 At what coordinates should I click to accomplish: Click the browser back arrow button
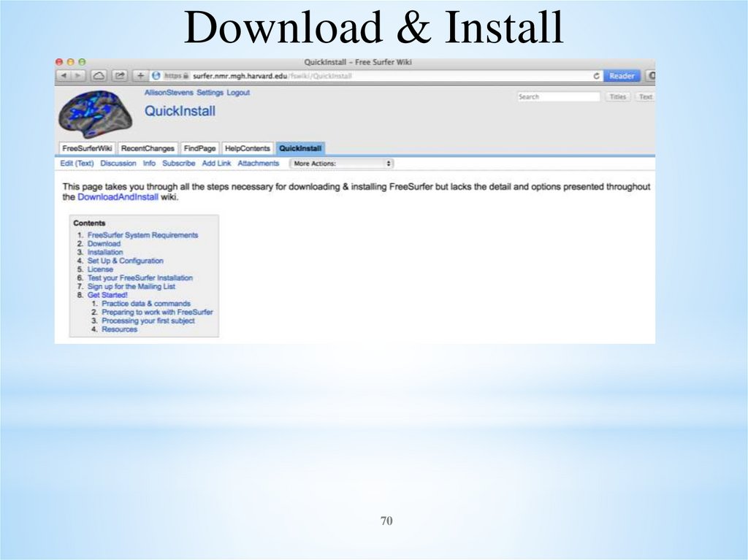[64, 76]
